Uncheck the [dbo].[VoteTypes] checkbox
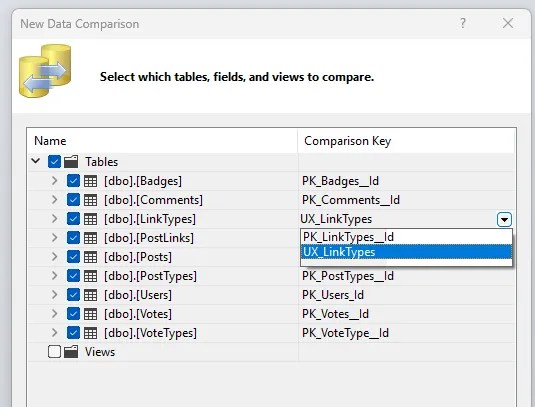Image resolution: width=535 pixels, height=407 pixels. coord(73,333)
